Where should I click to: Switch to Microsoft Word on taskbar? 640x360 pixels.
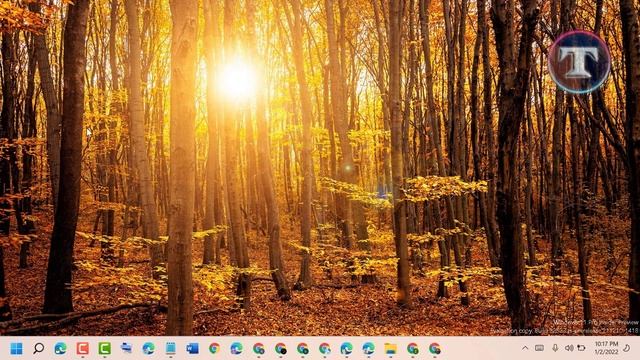tap(192, 349)
